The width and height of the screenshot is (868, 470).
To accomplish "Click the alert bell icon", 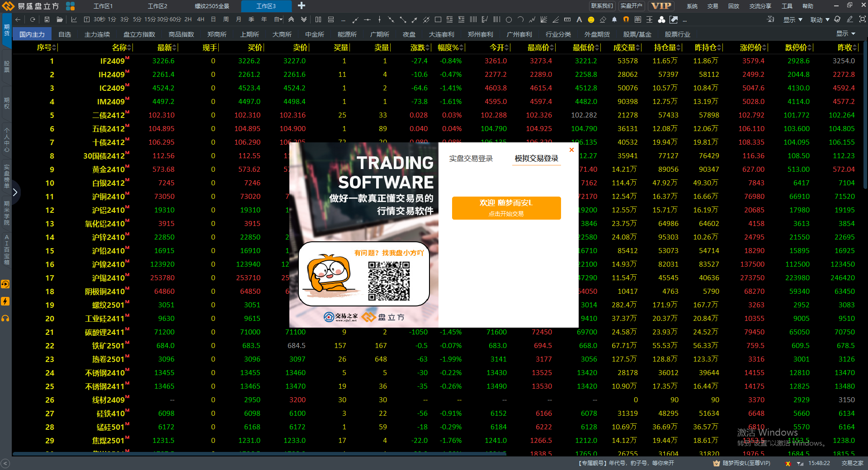I will coord(614,19).
